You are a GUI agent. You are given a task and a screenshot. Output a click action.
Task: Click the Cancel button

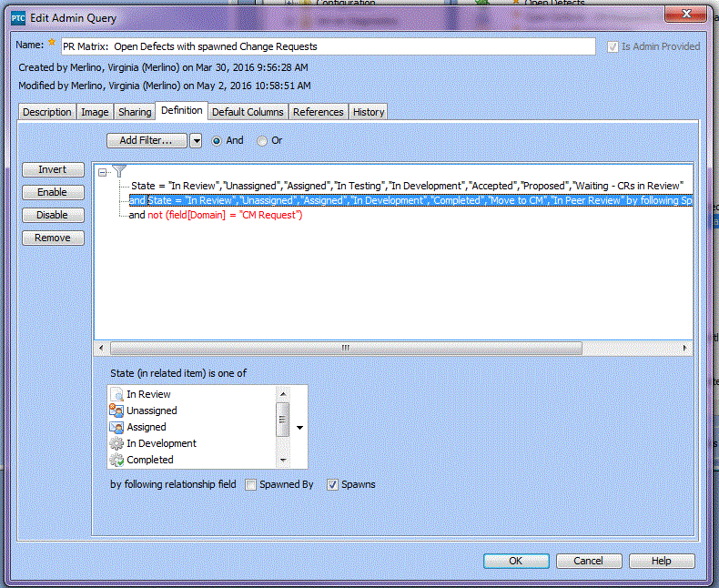click(x=589, y=561)
